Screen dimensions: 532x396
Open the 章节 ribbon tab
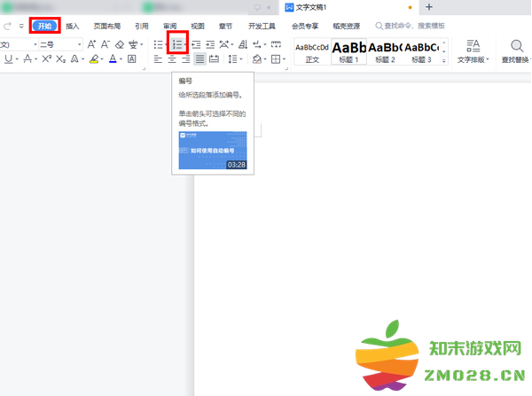tap(225, 26)
